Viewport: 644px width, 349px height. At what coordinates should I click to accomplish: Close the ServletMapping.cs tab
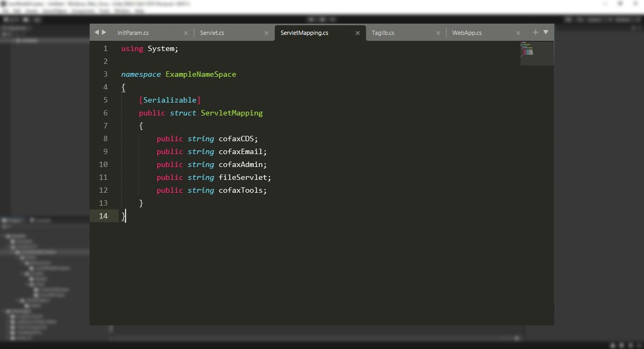[357, 33]
